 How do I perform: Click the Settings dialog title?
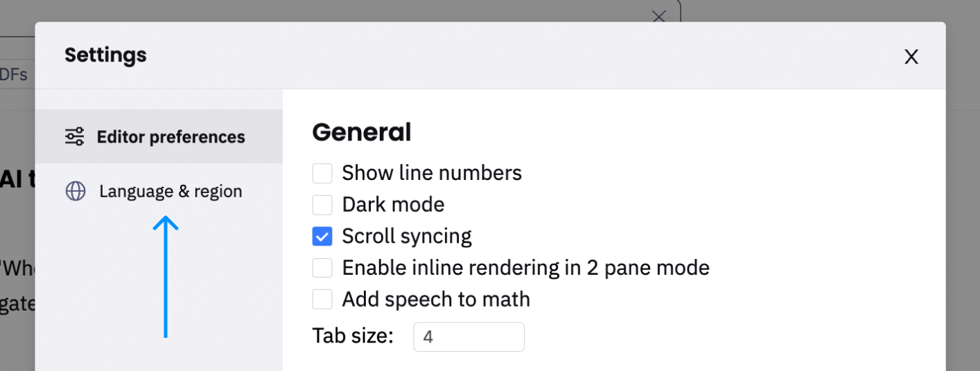pos(105,55)
